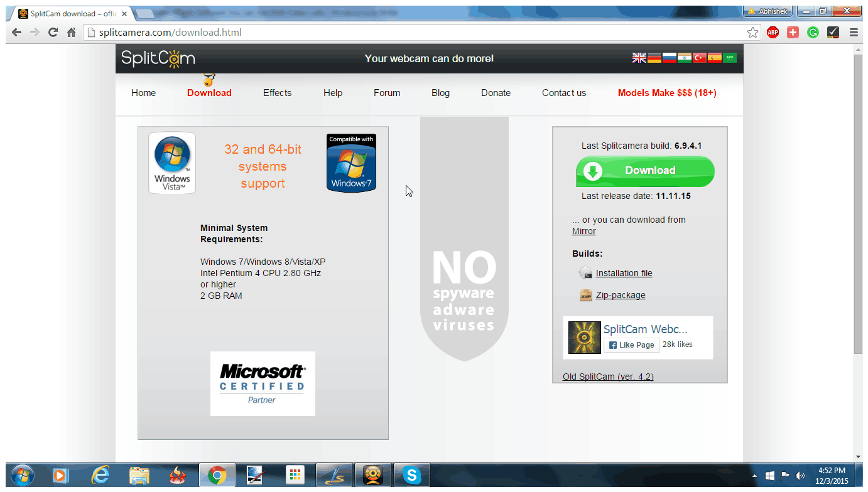Go back using Chrome's back arrow
868x492 pixels.
(x=16, y=33)
